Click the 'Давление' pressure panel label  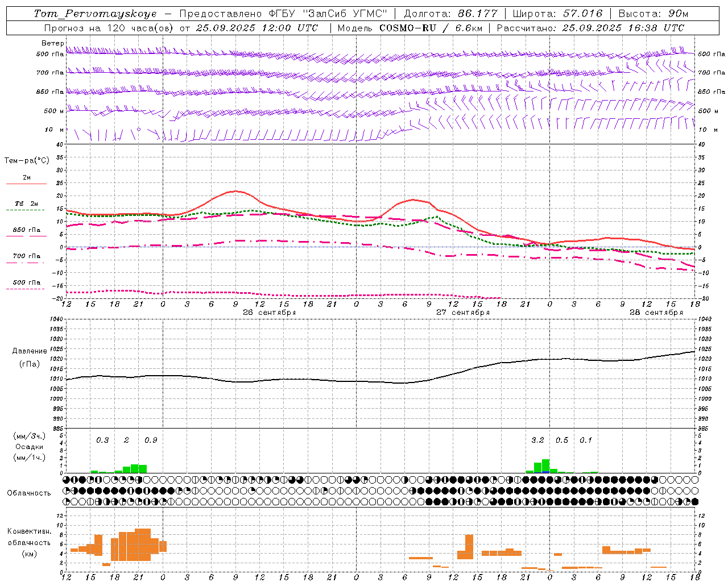(30, 351)
